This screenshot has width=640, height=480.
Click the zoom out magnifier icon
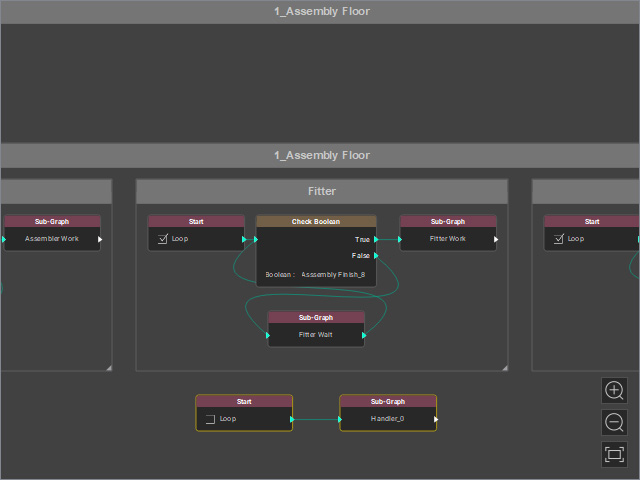coord(614,422)
